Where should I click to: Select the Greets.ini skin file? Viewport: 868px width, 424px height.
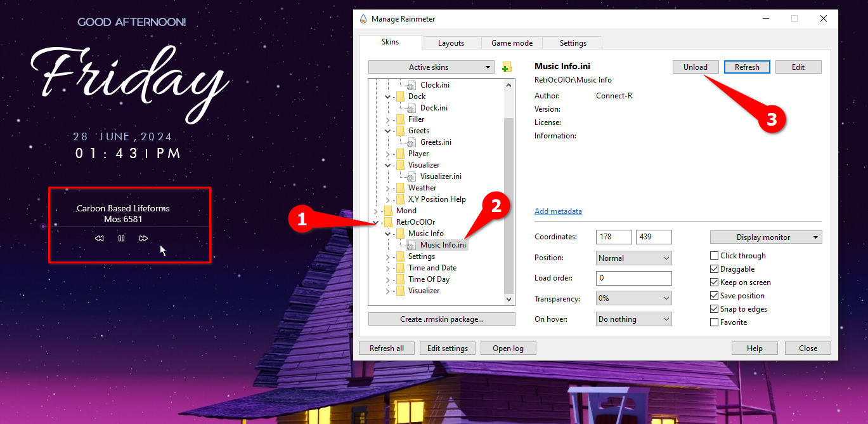[x=436, y=142]
